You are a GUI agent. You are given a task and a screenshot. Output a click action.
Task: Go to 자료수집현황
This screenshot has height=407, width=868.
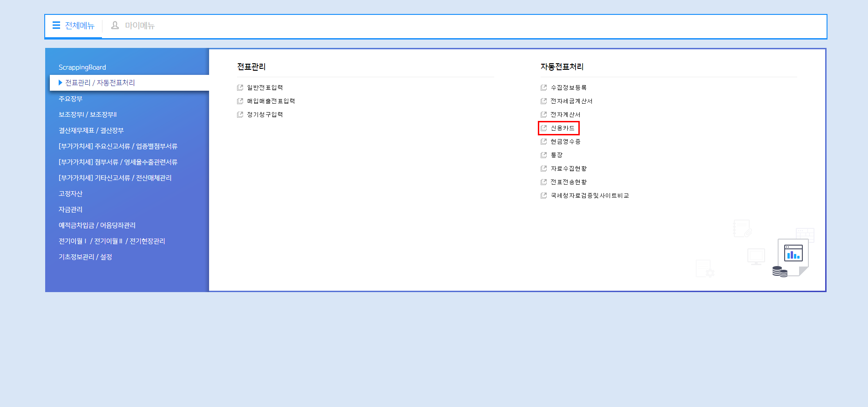[569, 168]
